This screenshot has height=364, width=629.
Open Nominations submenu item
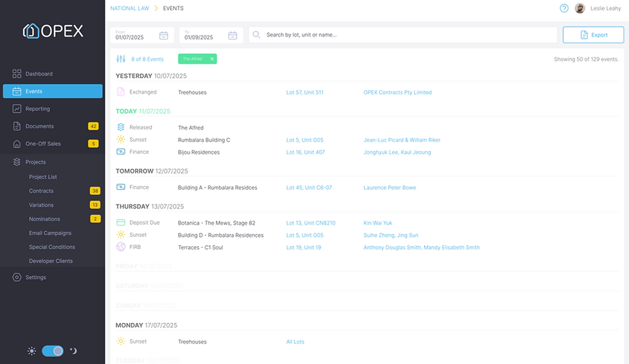coord(44,219)
